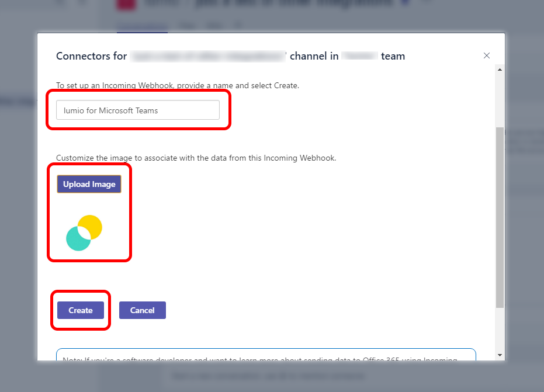The height and width of the screenshot is (392, 544).
Task: Click the dialog scrollbar up arrow
Action: click(x=500, y=70)
